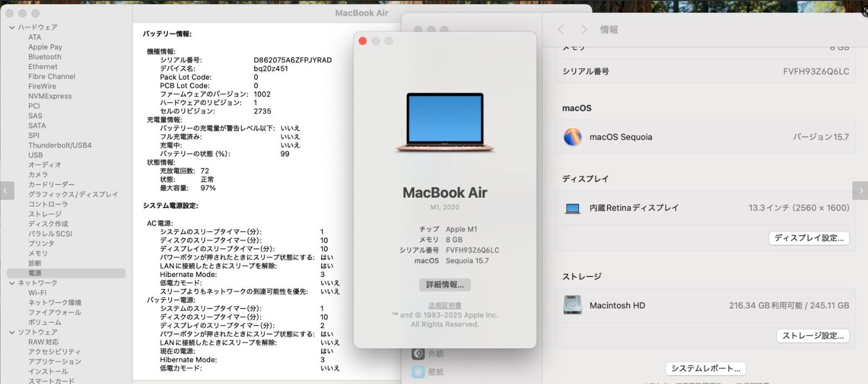Open 外観 settings icon in sidebar
868x384 pixels.
pos(418,354)
